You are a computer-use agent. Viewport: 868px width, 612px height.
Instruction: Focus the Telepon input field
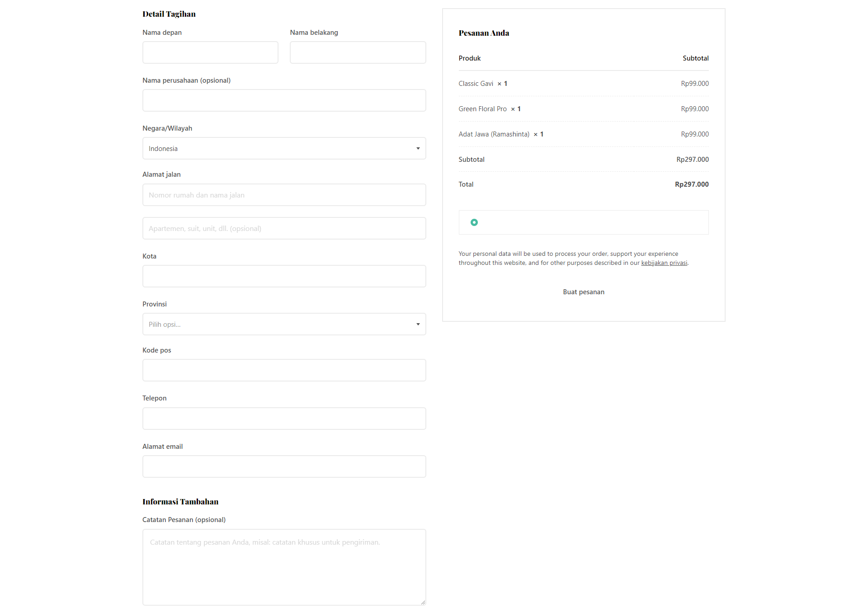(284, 419)
